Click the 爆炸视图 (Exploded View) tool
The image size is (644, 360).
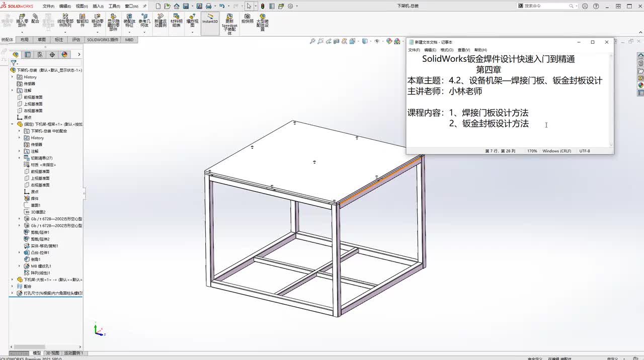(x=192, y=21)
